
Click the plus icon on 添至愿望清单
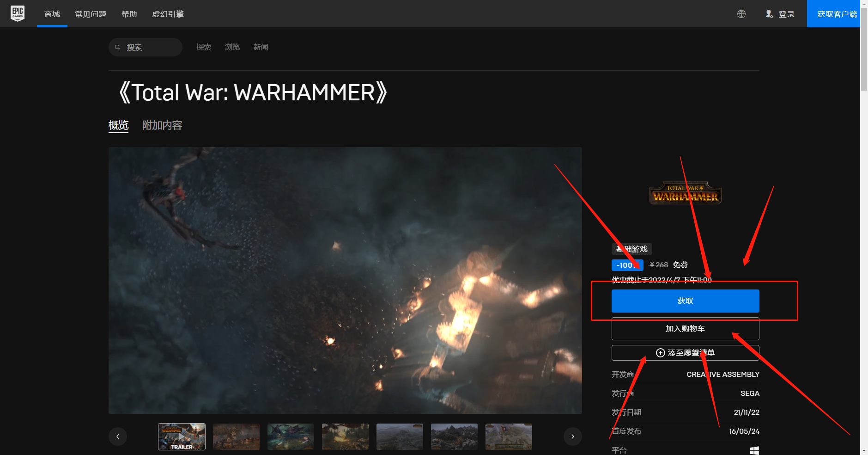[660, 352]
